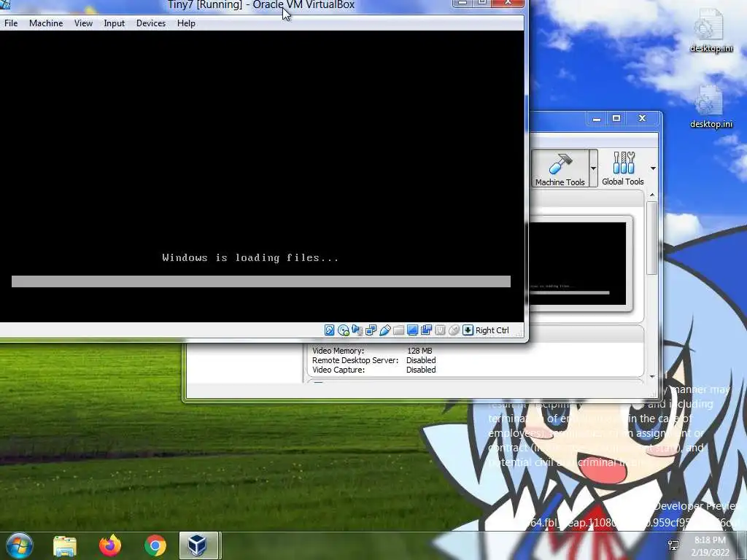Click the 'Remote Desktop Server:' label
The height and width of the screenshot is (560, 747).
click(355, 360)
